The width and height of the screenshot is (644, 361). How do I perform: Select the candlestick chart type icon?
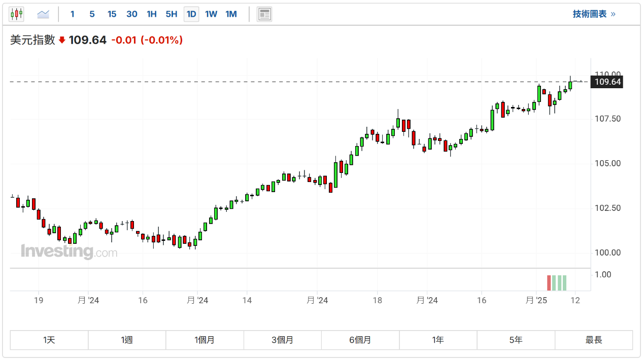click(16, 14)
